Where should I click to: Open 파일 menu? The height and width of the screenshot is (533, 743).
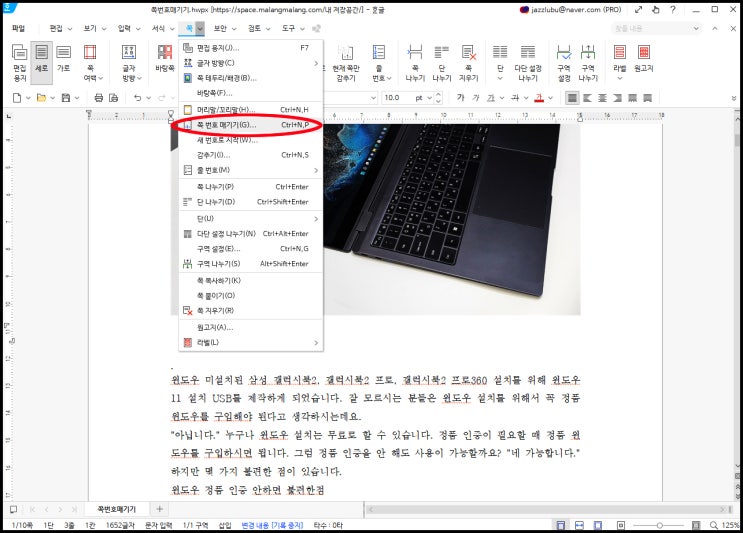coord(18,28)
